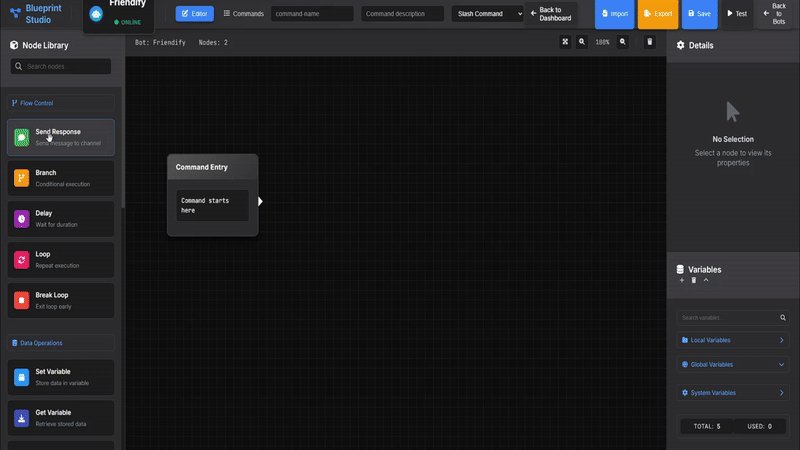Viewport: 800px width, 450px height.
Task: Click the red Break Loop icon
Action: [x=21, y=301]
